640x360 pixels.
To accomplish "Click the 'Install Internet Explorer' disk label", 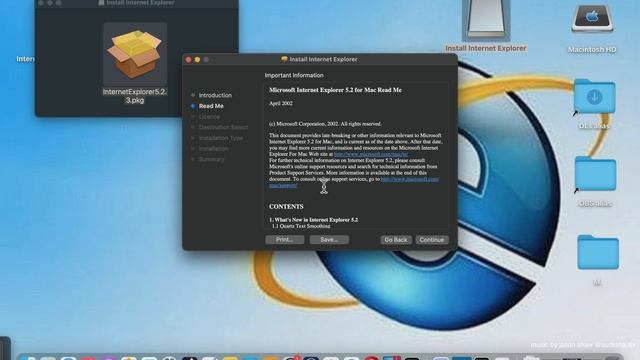I will point(486,48).
